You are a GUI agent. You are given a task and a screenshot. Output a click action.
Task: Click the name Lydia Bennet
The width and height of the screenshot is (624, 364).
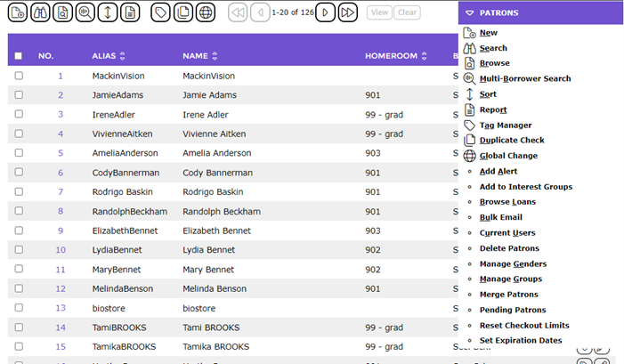pyautogui.click(x=208, y=250)
